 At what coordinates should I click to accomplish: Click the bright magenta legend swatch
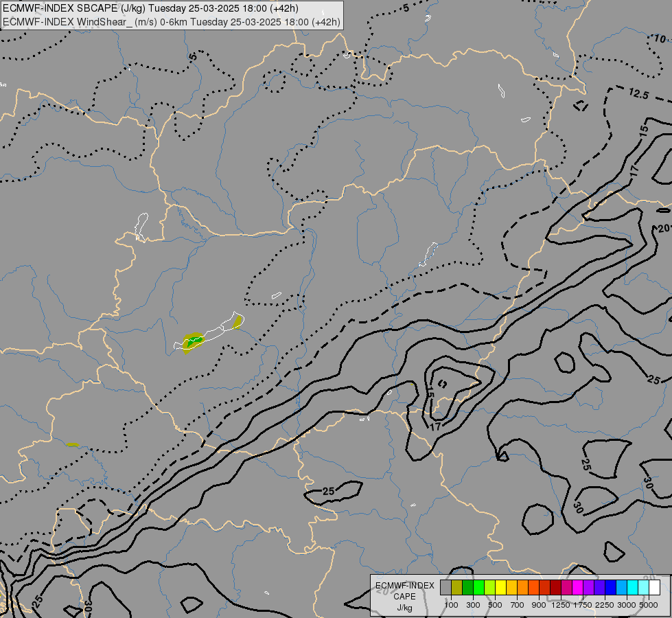[x=578, y=588]
